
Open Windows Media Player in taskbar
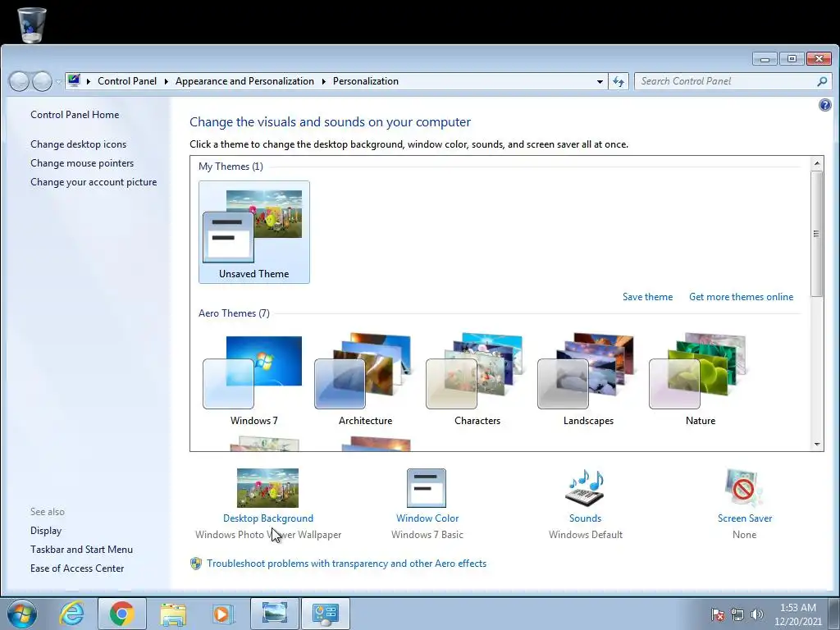(x=222, y=614)
